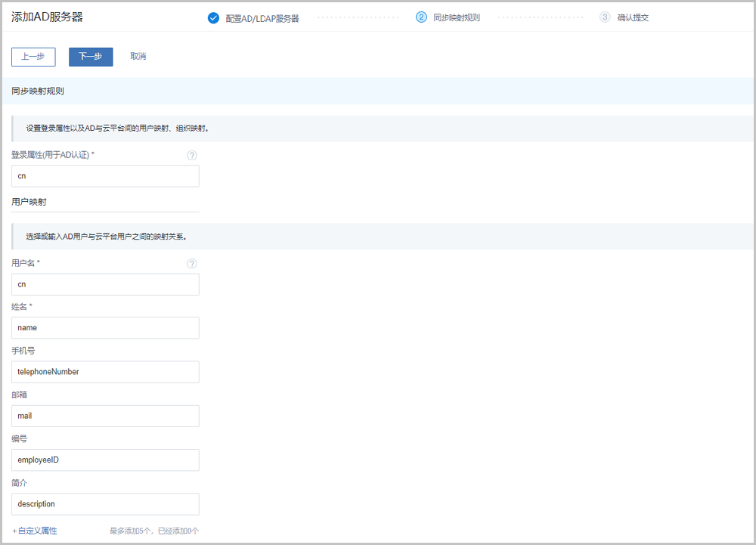756x545 pixels.
Task: Click step 3 circle icon
Action: [605, 17]
